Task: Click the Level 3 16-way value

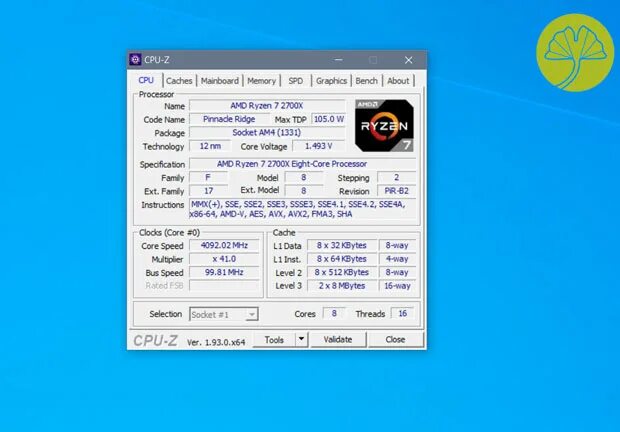Action: tap(397, 285)
